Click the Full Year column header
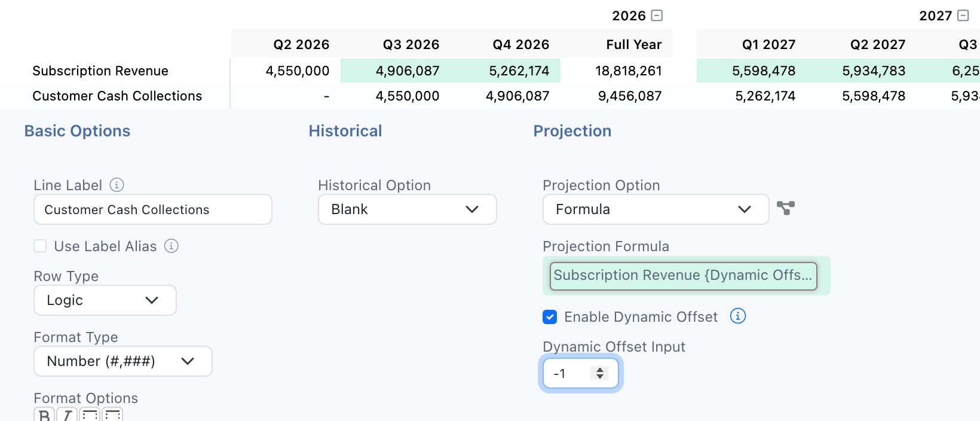Viewport: 980px width, 421px height. tap(634, 44)
